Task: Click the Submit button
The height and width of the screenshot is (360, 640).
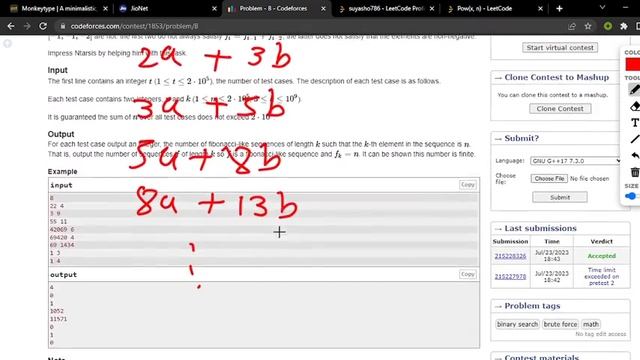Action: tap(560, 197)
